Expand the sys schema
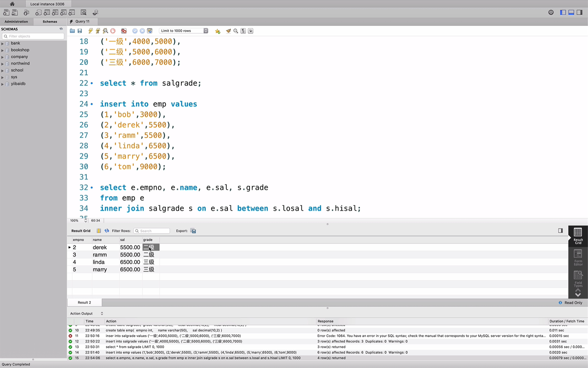Viewport: 588px width, 368px height. 2,77
